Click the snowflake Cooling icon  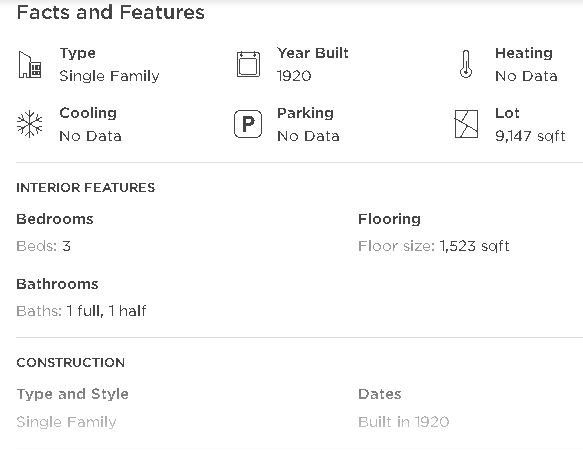(30, 124)
